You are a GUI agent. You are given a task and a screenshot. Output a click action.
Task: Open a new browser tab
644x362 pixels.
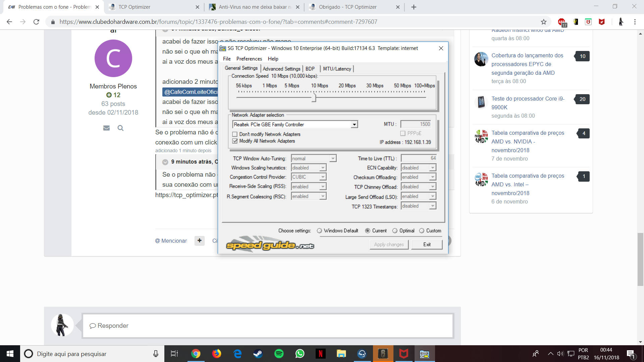[414, 7]
